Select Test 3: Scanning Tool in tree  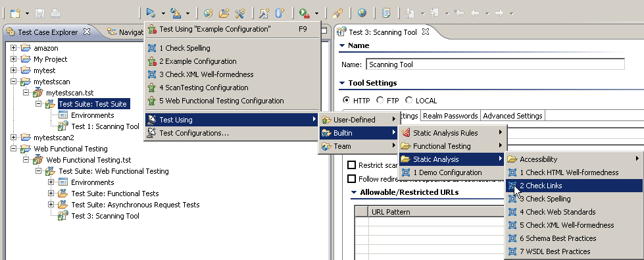pyautogui.click(x=105, y=216)
